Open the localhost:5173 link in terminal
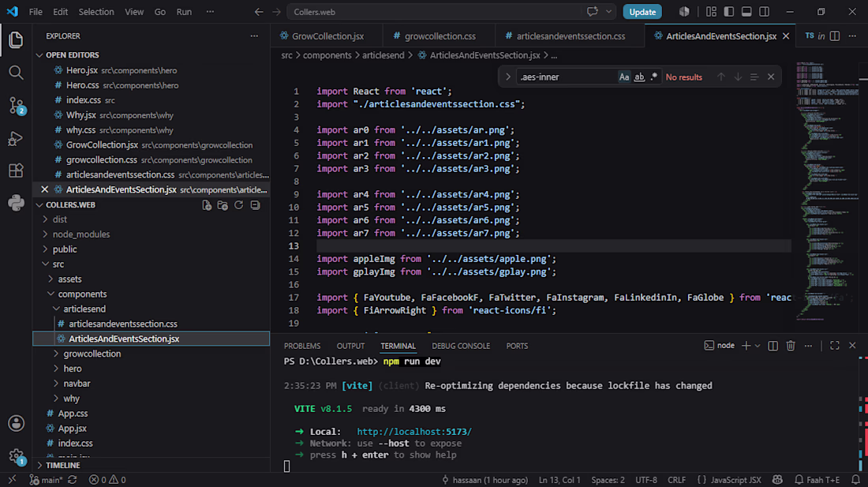This screenshot has height=487, width=868. (x=414, y=432)
